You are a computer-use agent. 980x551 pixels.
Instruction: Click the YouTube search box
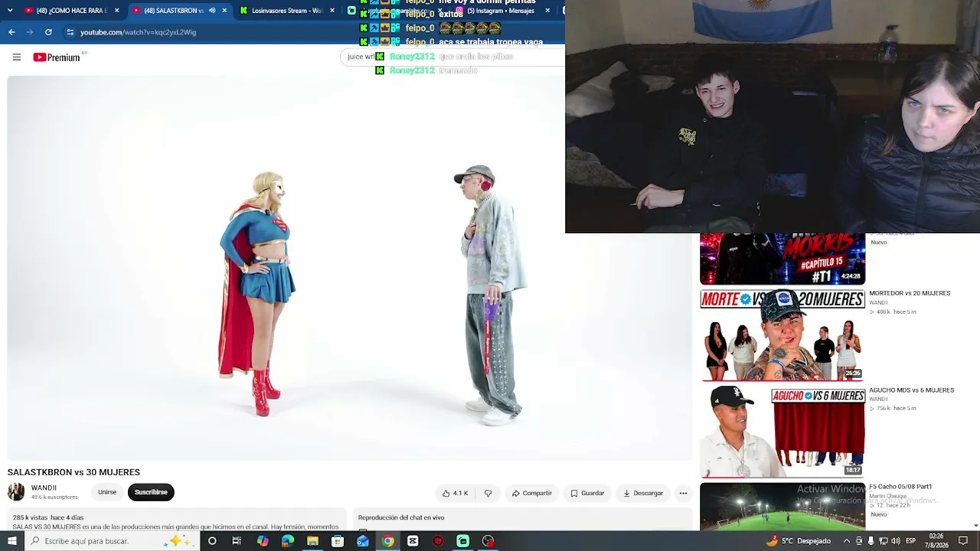click(452, 57)
